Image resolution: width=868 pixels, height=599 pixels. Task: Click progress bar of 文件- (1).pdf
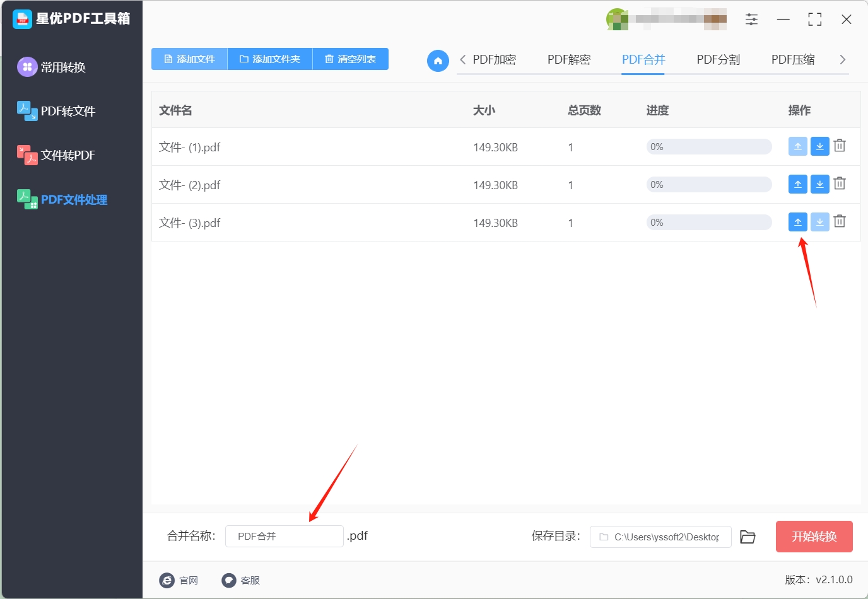click(709, 147)
